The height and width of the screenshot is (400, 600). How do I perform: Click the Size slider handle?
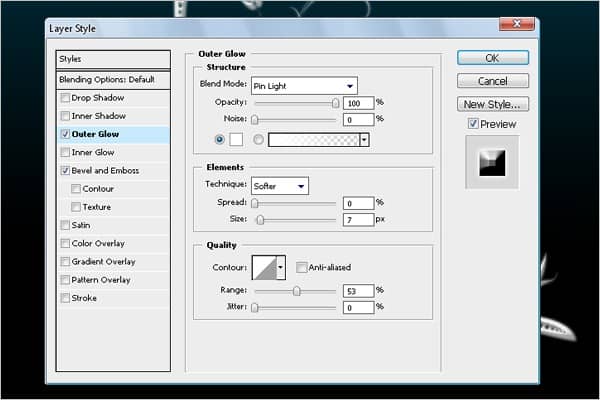(260, 220)
